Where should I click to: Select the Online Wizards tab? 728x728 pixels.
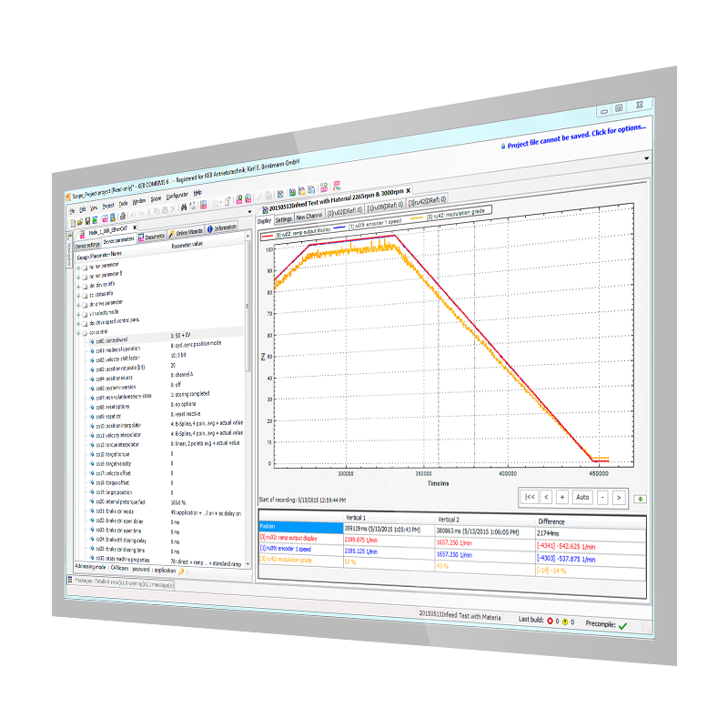pos(187,235)
